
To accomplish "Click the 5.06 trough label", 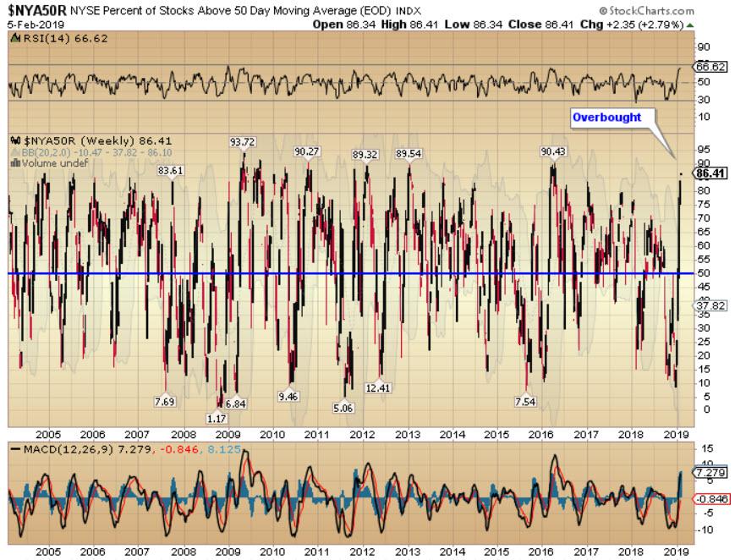I will pos(343,408).
